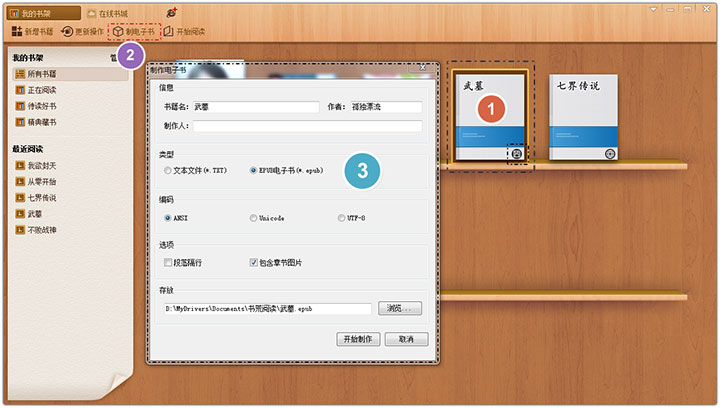Click the Weibo icon in the top bar

coord(171,12)
